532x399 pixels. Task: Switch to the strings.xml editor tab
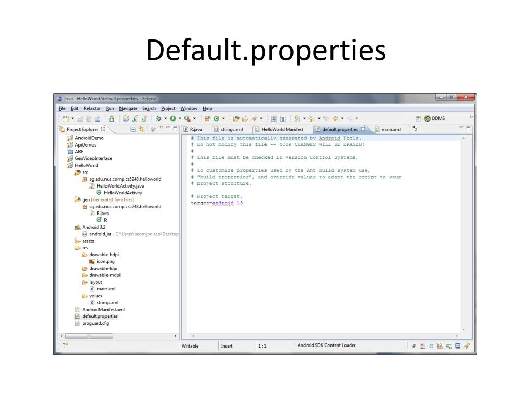tap(232, 129)
